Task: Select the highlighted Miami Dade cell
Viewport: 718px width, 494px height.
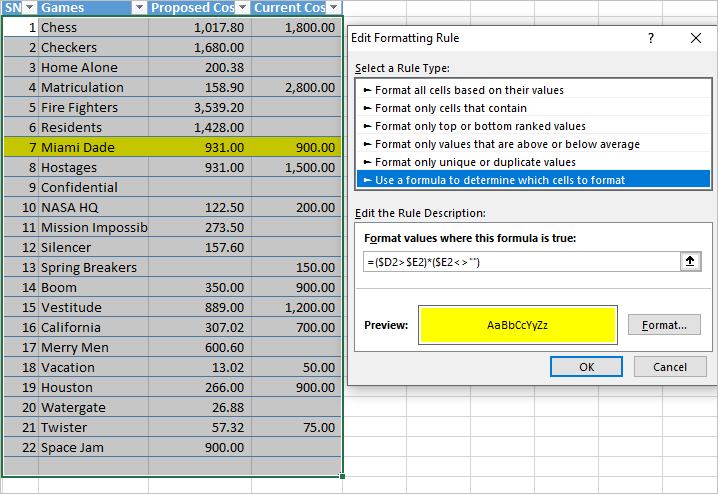Action: click(93, 147)
